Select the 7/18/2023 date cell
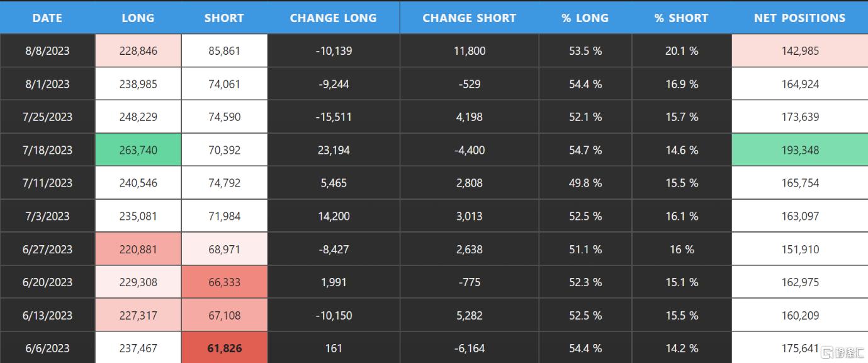Image resolution: width=868 pixels, height=363 pixels. (48, 150)
